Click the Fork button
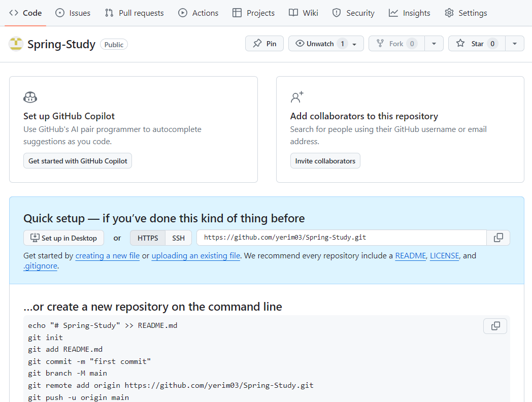 point(396,44)
